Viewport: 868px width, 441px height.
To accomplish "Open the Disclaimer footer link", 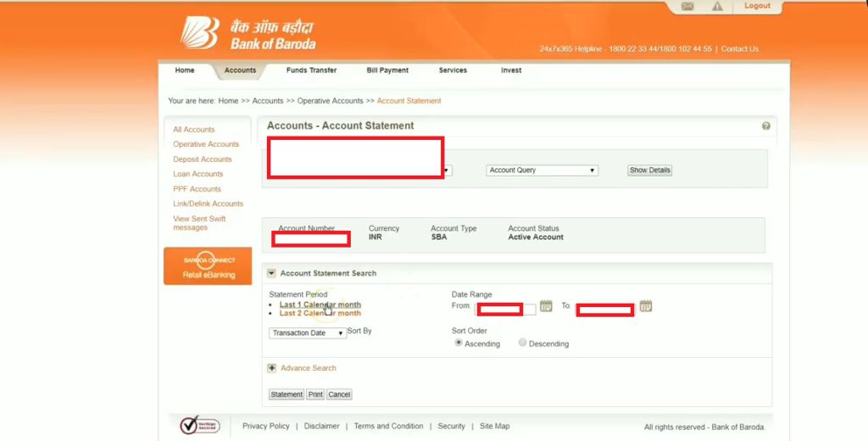I will (321, 426).
